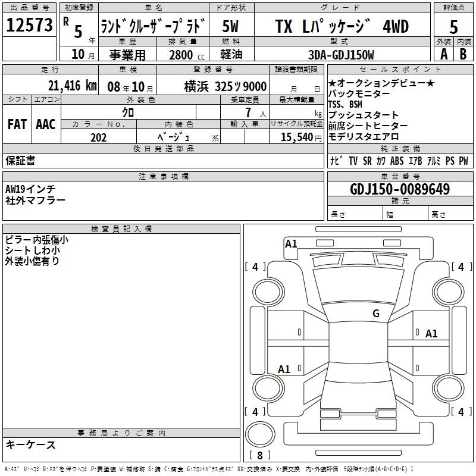
Task: Click spare tire marking [ 8 ]
Action: [260, 455]
